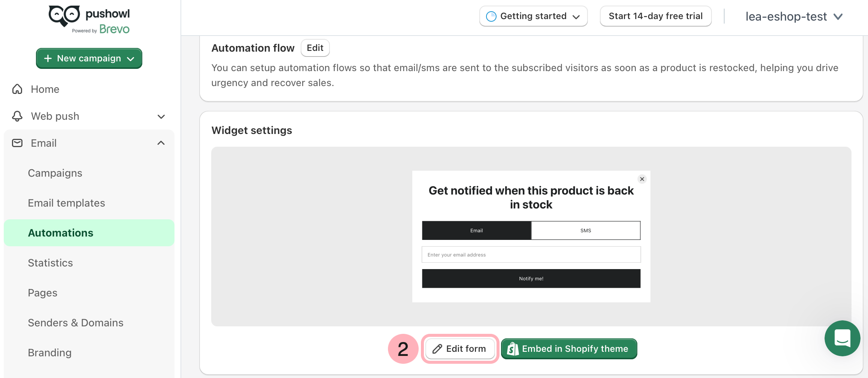Click the pencil icon on Edit form
Screen dimensions: 868x378
[437, 348]
